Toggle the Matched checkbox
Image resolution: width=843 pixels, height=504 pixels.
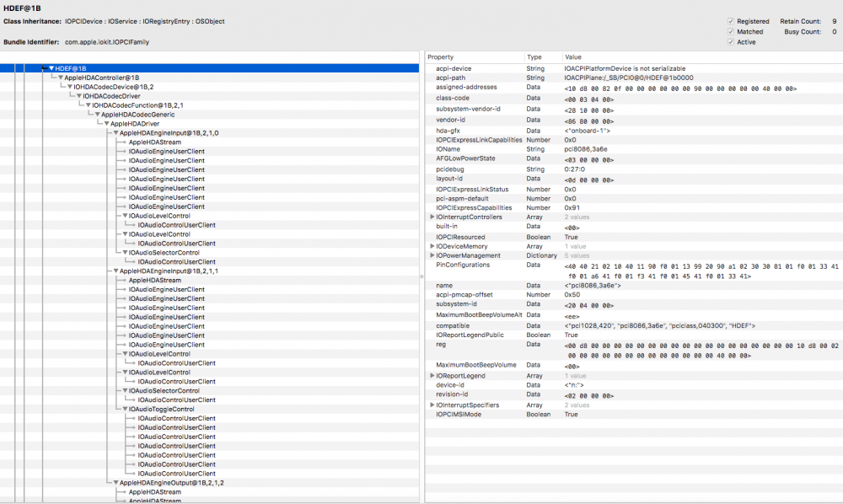pyautogui.click(x=731, y=32)
